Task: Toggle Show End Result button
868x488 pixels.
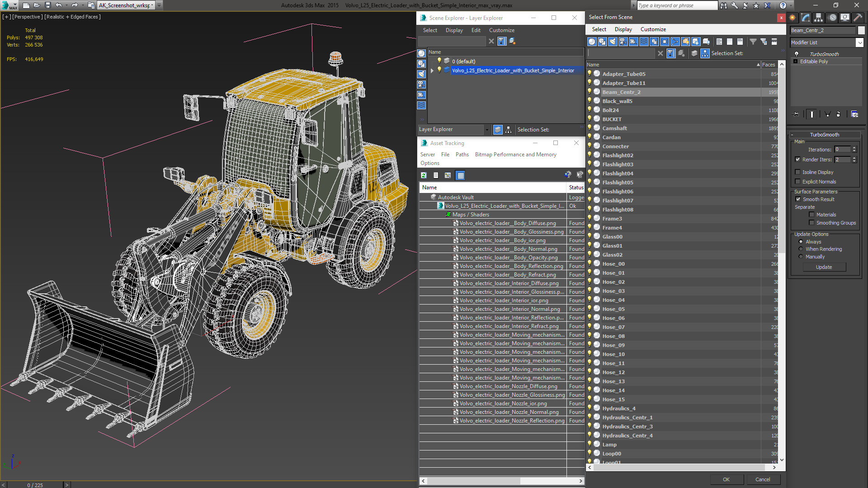Action: coord(812,114)
